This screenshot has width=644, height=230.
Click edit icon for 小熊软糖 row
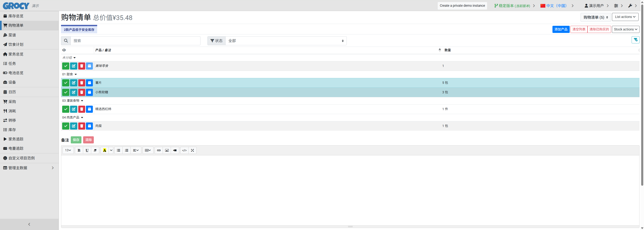click(74, 92)
